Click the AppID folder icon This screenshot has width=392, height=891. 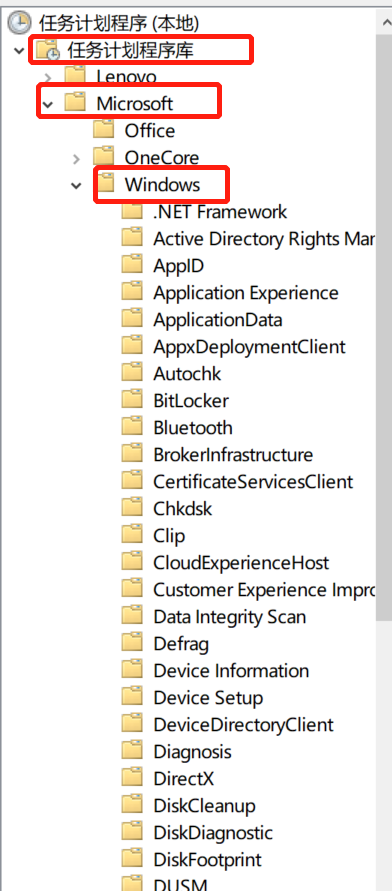(132, 265)
